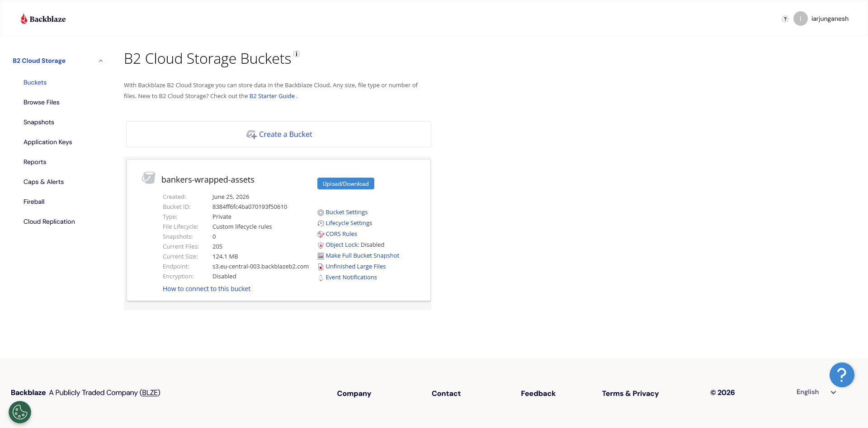This screenshot has width=868, height=428.
Task: Open How to connect to this bucket
Action: (x=207, y=289)
